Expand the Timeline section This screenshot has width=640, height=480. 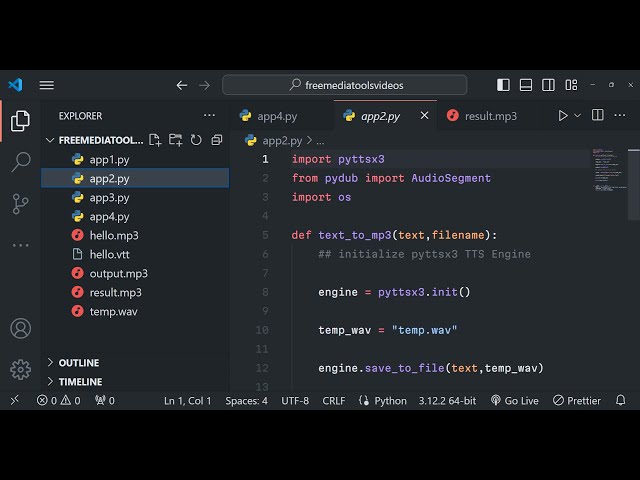pos(80,382)
